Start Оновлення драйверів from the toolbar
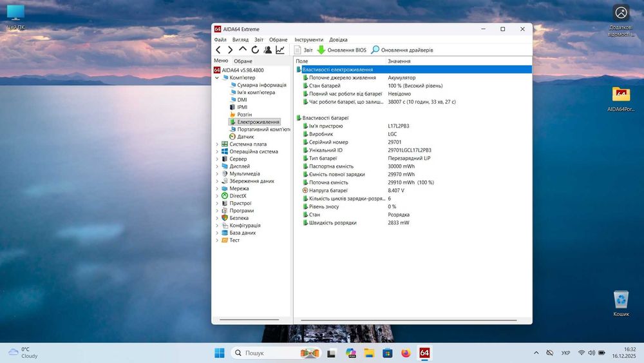Screen dimensions: 644x363 tap(402, 50)
